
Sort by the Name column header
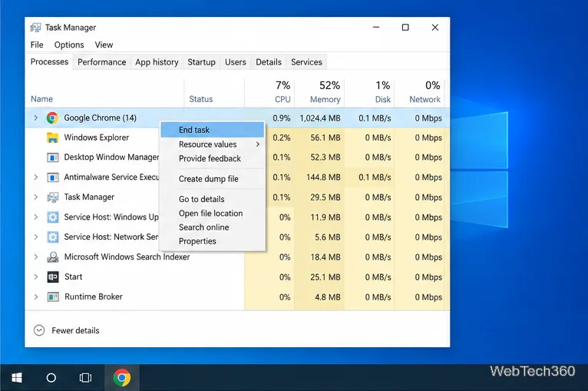[104, 93]
